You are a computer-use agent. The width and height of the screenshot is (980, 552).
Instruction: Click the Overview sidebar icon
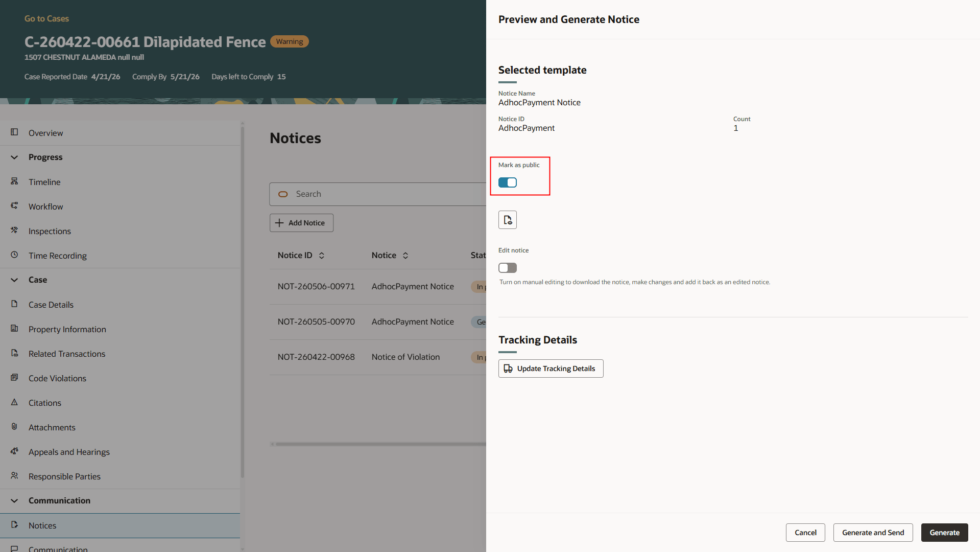click(x=14, y=132)
